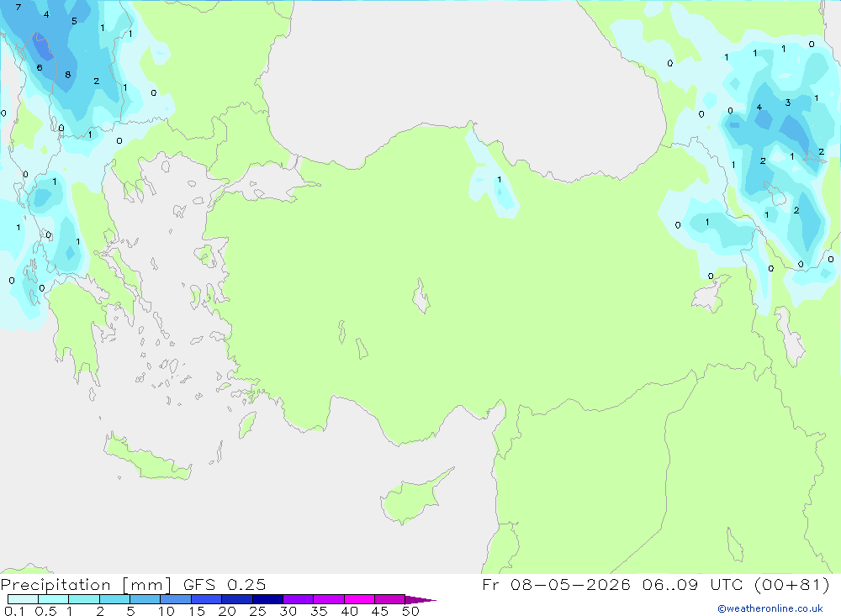Viewport: 841px width, 616px height.
Task: Click the legend scale label "0.1"
Action: pyautogui.click(x=14, y=611)
